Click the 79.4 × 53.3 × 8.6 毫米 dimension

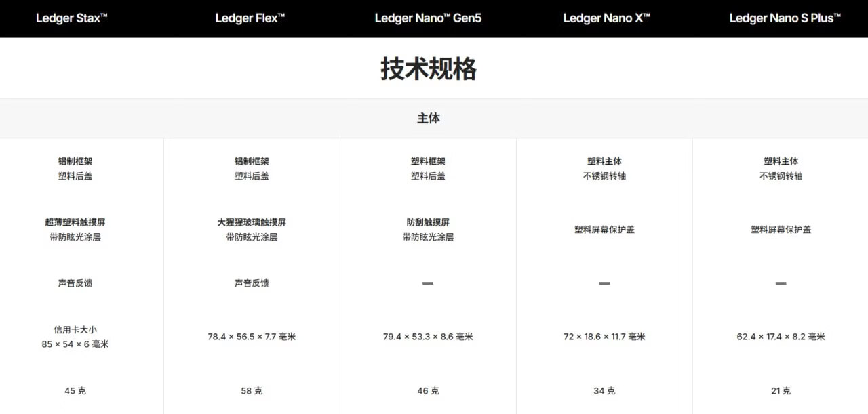click(428, 337)
